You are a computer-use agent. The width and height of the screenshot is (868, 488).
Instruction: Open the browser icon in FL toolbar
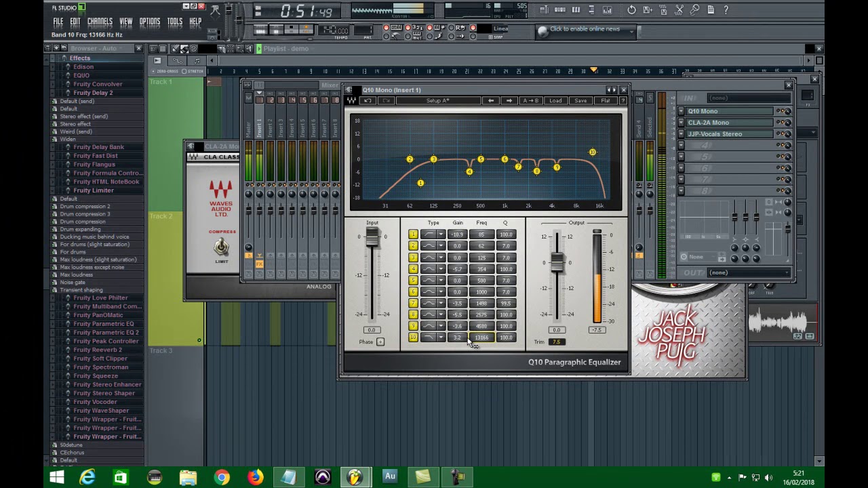pyautogui.click(x=591, y=9)
